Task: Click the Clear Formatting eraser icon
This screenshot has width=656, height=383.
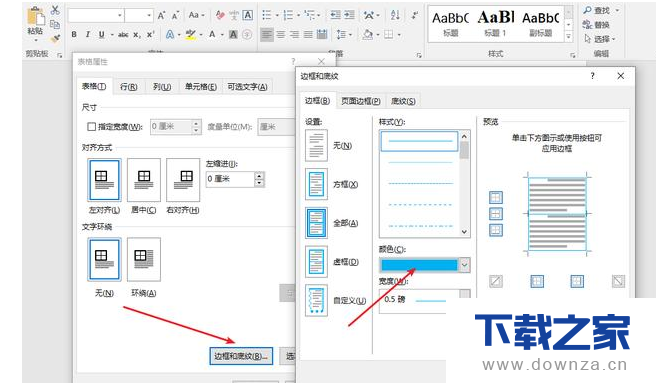Action: pos(220,15)
